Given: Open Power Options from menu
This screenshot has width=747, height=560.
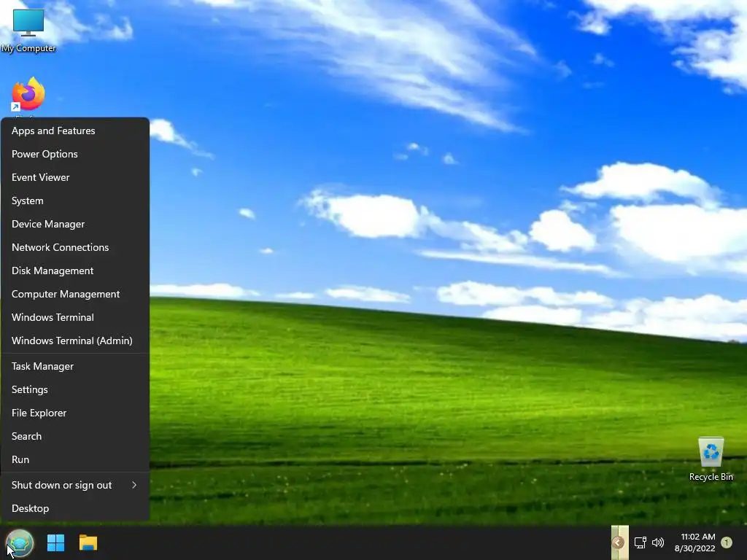Looking at the screenshot, I should tap(75, 154).
